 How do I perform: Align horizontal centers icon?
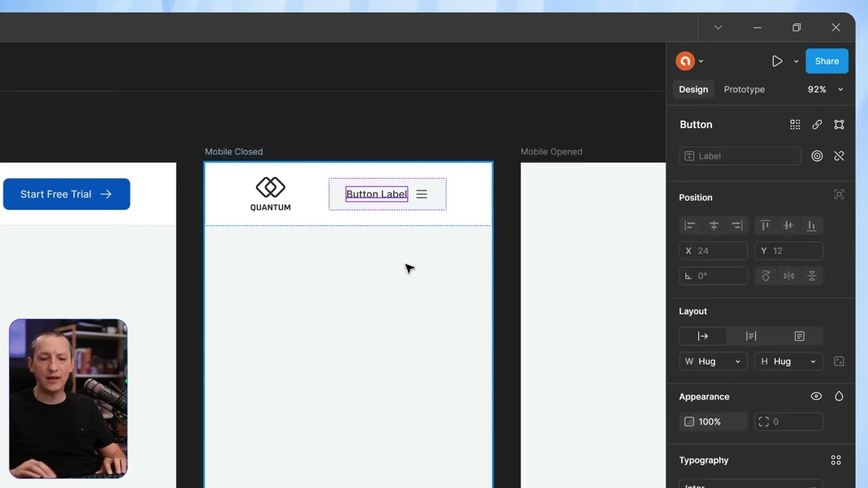(713, 226)
